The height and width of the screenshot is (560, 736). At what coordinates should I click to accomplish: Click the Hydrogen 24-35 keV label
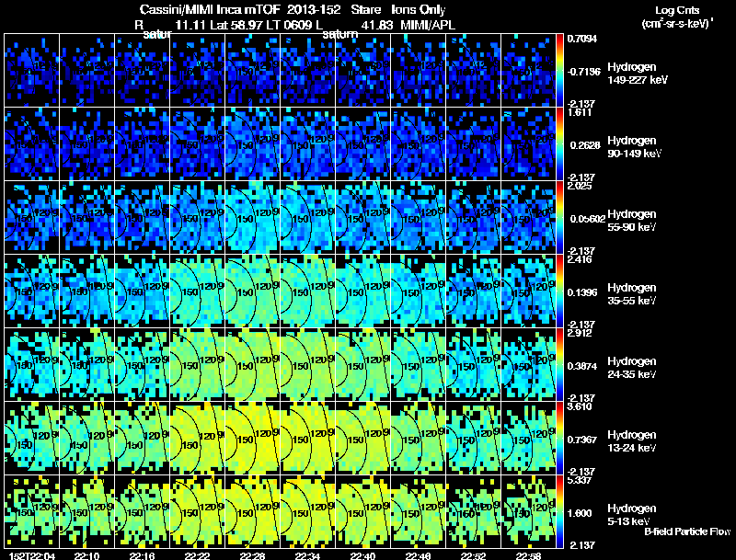632,368
